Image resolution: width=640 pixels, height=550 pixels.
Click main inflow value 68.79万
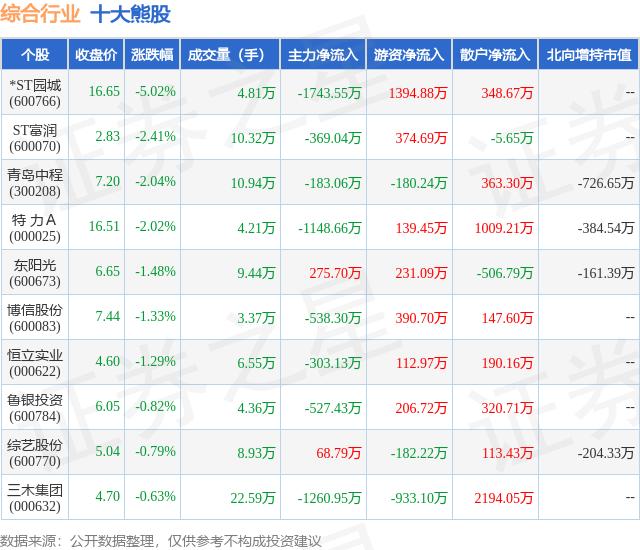339,453
